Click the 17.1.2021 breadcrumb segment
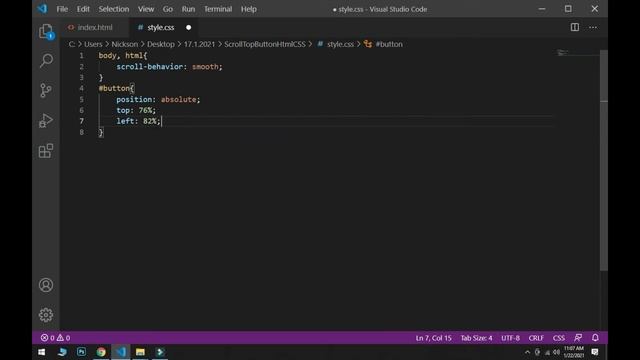 click(199, 44)
